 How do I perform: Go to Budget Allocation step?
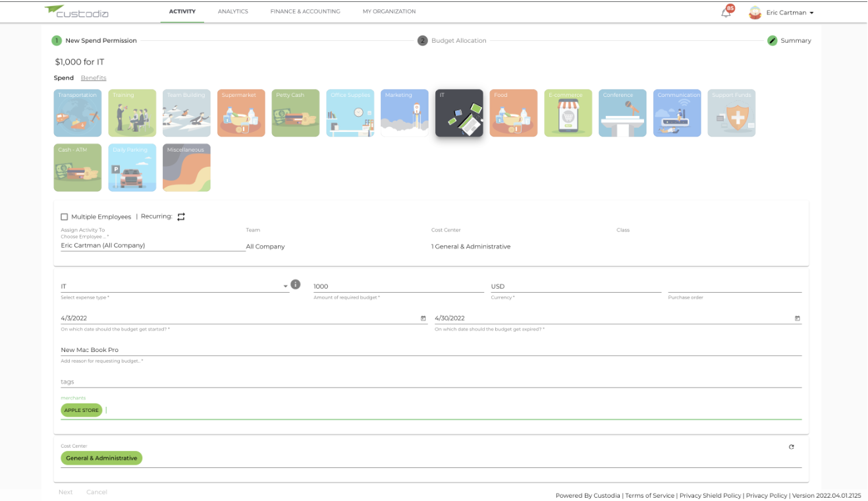click(452, 40)
